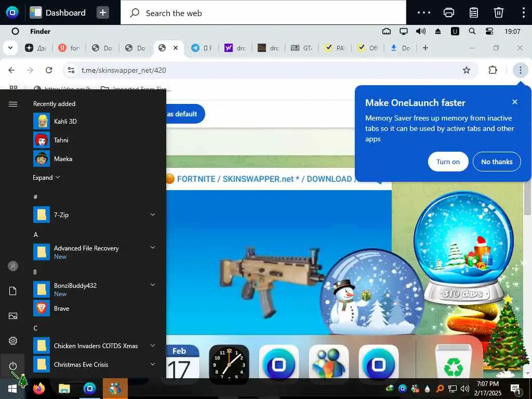Expand the Recently added list
The width and height of the screenshot is (532, 399).
tap(46, 178)
